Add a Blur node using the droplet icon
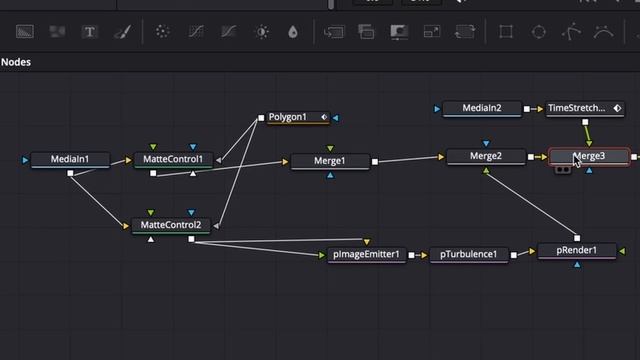Viewport: 640px width, 360px height. [x=293, y=32]
